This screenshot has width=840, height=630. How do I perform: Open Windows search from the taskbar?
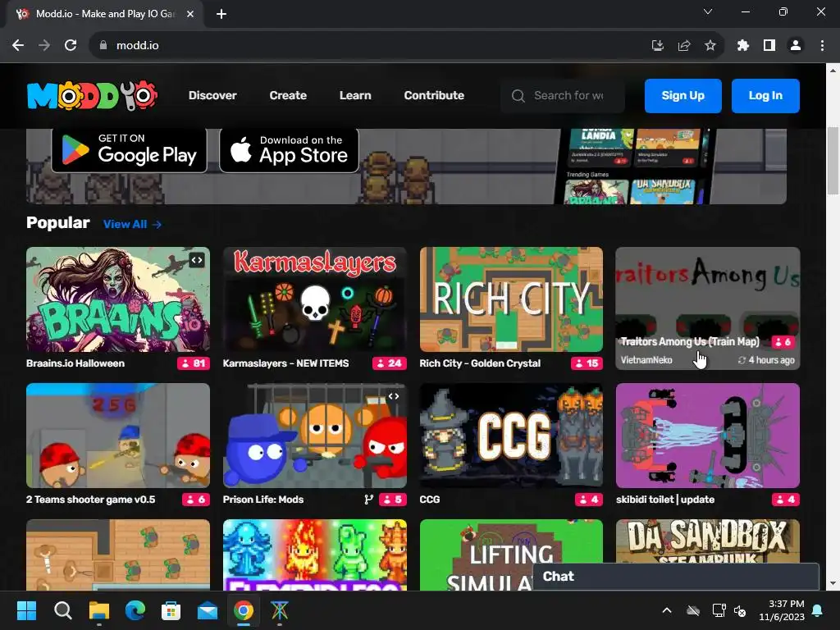[62, 610]
